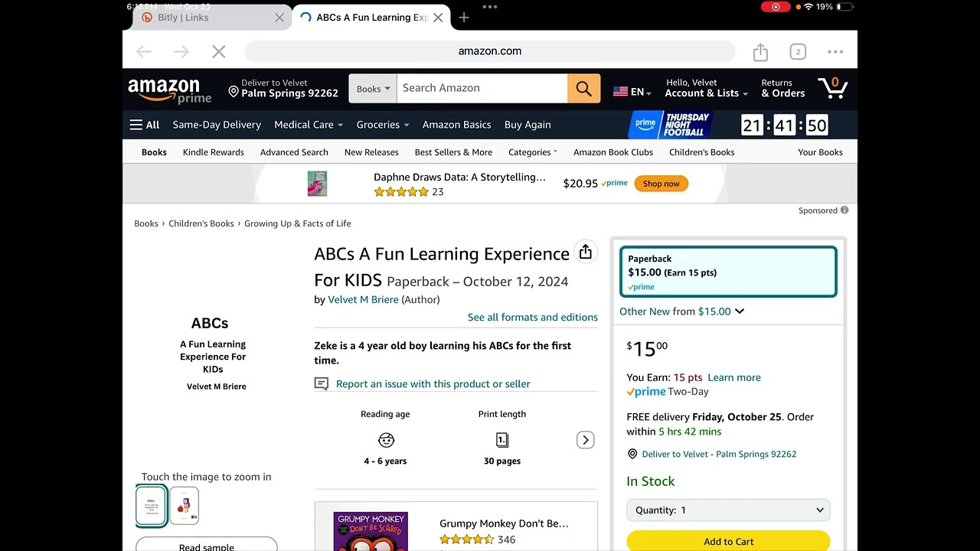
Task: Click the Add to Cart button
Action: tap(728, 541)
